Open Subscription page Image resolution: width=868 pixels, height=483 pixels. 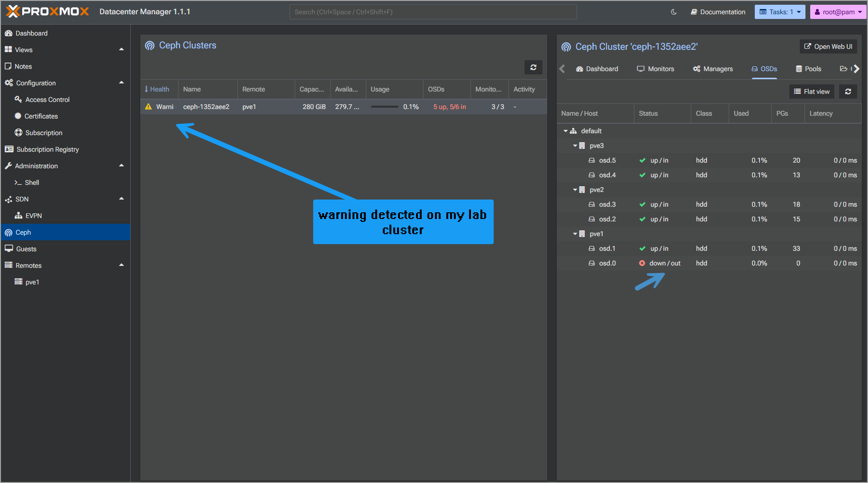[65, 133]
